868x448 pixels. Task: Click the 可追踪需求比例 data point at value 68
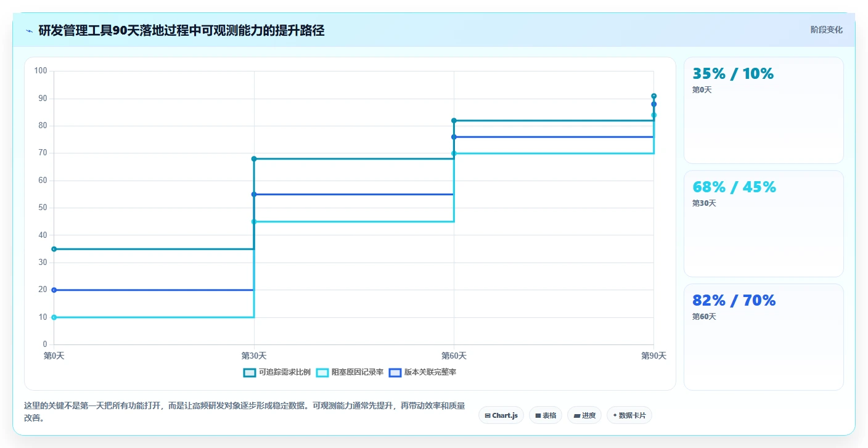click(254, 159)
